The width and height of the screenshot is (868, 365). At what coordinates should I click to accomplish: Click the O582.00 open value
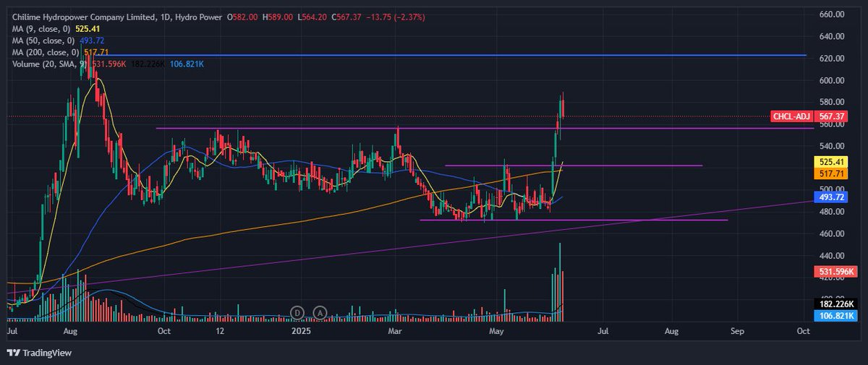tap(242, 17)
